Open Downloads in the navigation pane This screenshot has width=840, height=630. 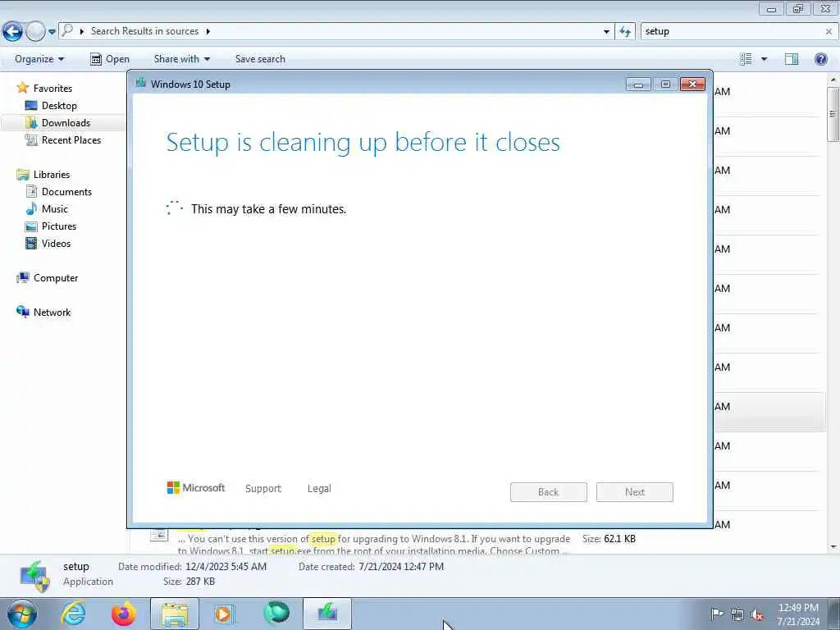pyautogui.click(x=66, y=123)
